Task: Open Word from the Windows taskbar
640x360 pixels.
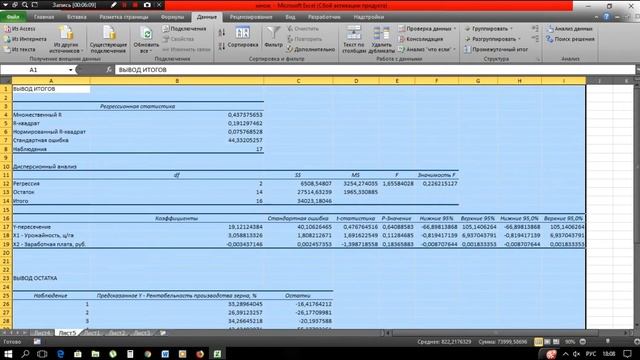Action: pyautogui.click(x=165, y=354)
